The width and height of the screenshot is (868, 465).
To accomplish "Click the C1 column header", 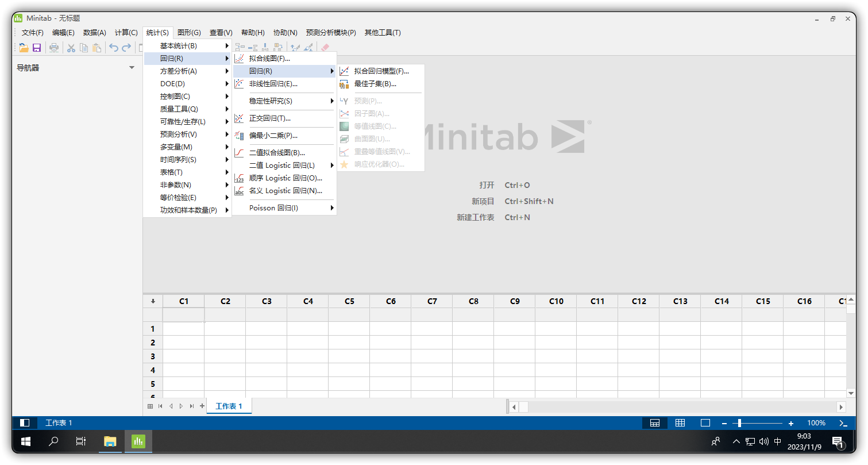I will tap(184, 301).
